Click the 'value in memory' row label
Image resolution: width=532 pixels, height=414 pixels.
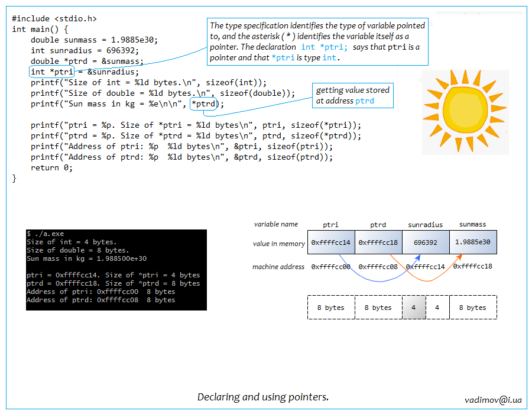click(278, 244)
